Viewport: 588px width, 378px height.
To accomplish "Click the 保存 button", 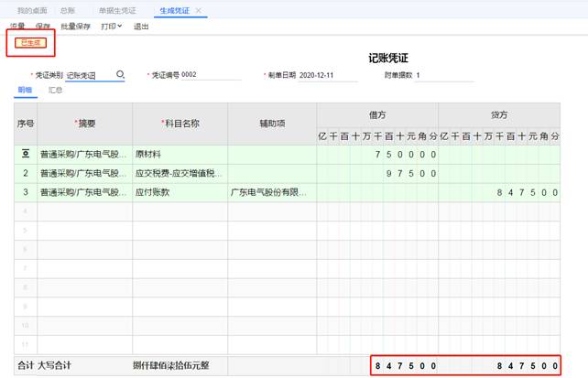I will pyautogui.click(x=42, y=27).
